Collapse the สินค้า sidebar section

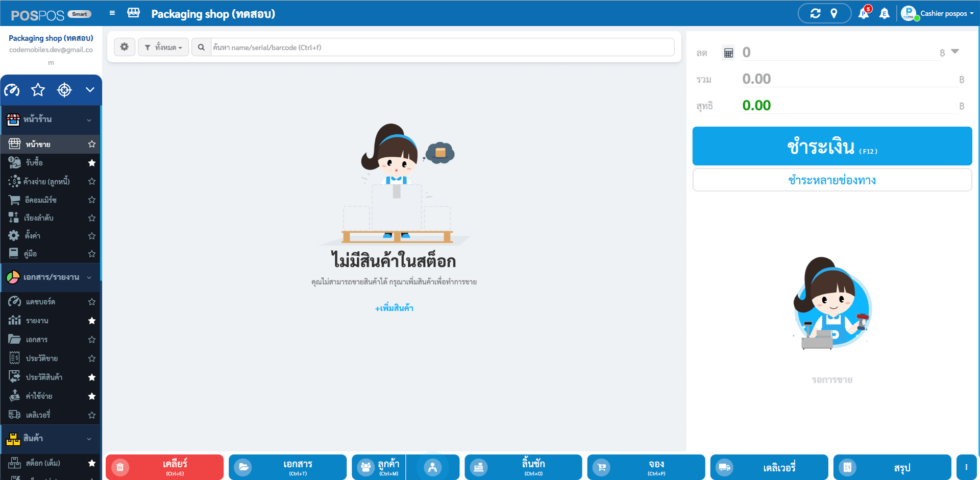[x=90, y=439]
